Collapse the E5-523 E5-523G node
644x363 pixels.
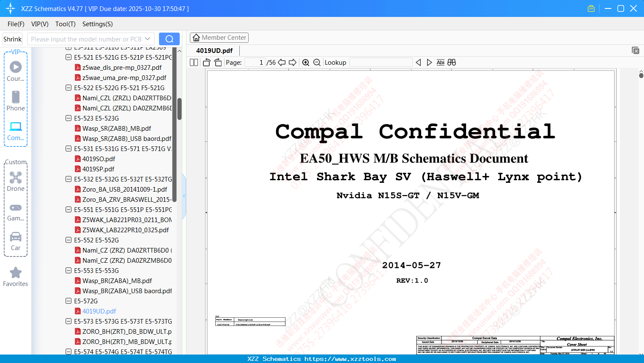pos(69,118)
